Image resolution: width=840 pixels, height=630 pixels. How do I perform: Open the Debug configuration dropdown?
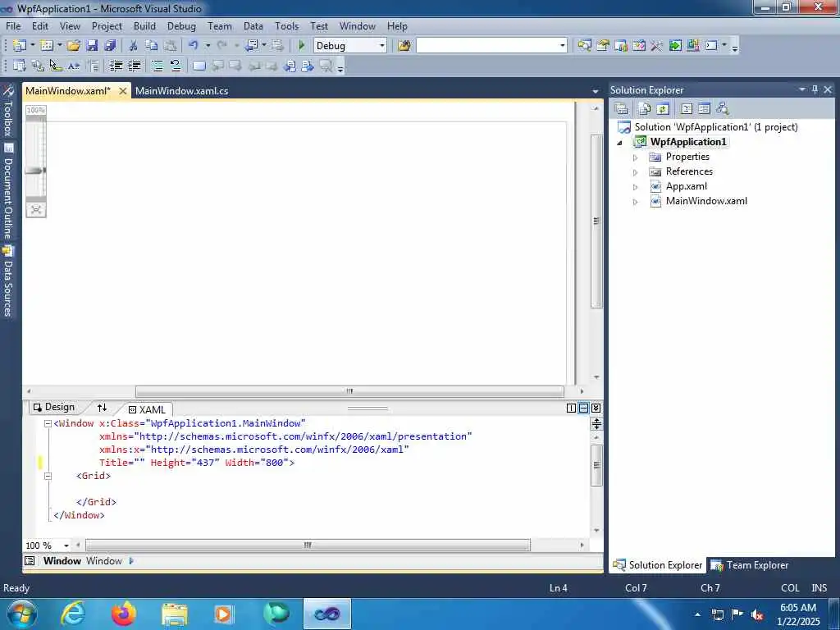tap(382, 46)
